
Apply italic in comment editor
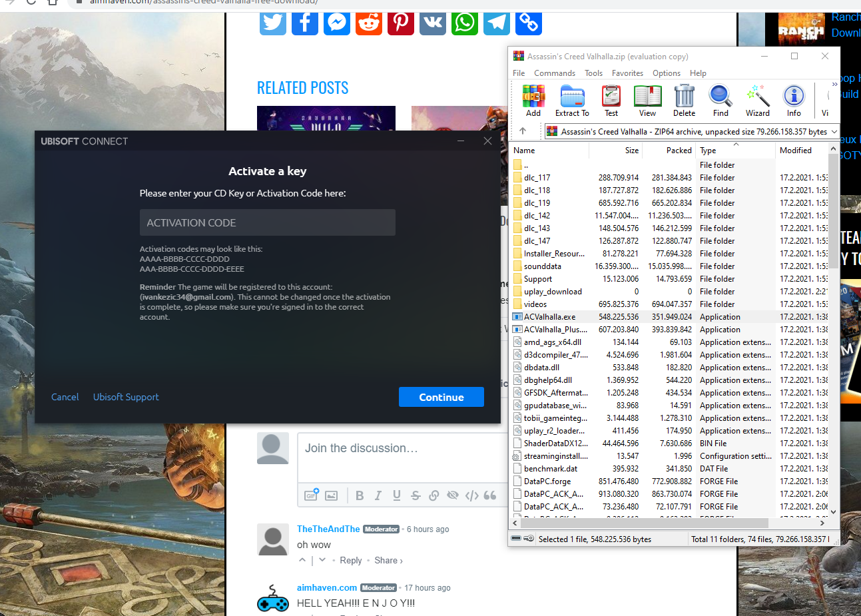coord(378,495)
